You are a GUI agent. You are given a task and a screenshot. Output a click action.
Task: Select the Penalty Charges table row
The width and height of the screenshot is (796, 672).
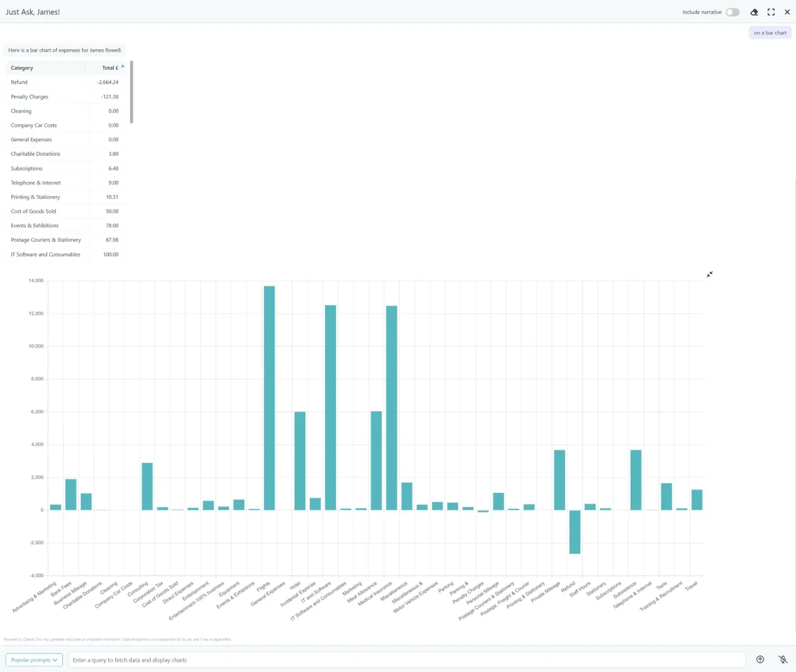pos(66,97)
